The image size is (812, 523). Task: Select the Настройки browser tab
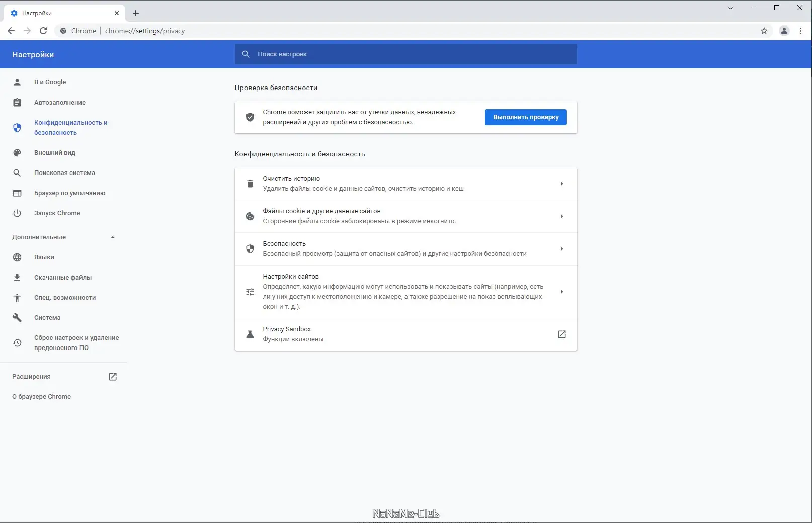[x=64, y=13]
